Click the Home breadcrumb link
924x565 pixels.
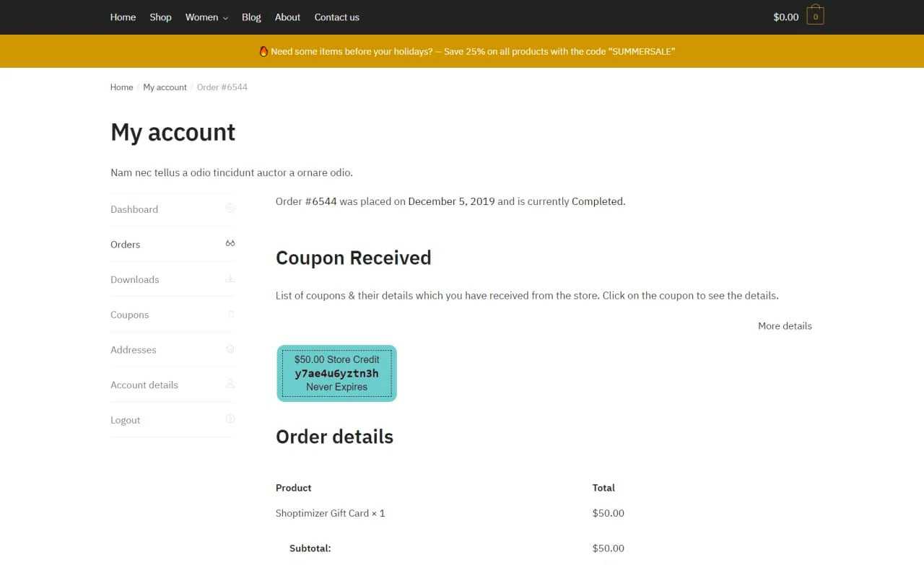point(121,87)
